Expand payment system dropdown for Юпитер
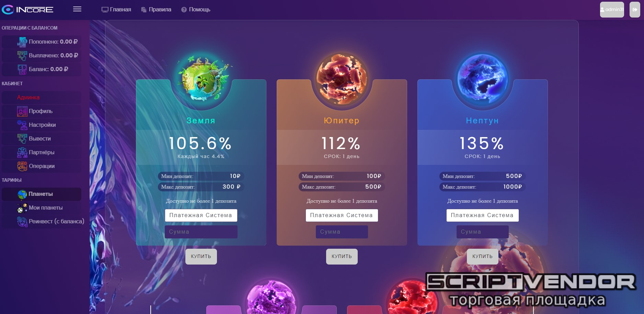The width and height of the screenshot is (644, 314). coord(342,215)
